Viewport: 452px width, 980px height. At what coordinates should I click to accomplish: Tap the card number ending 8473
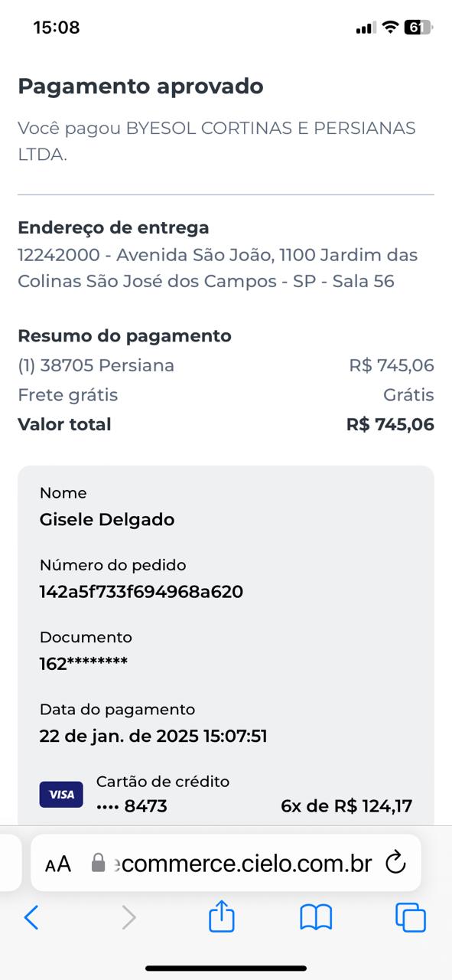[x=132, y=805]
